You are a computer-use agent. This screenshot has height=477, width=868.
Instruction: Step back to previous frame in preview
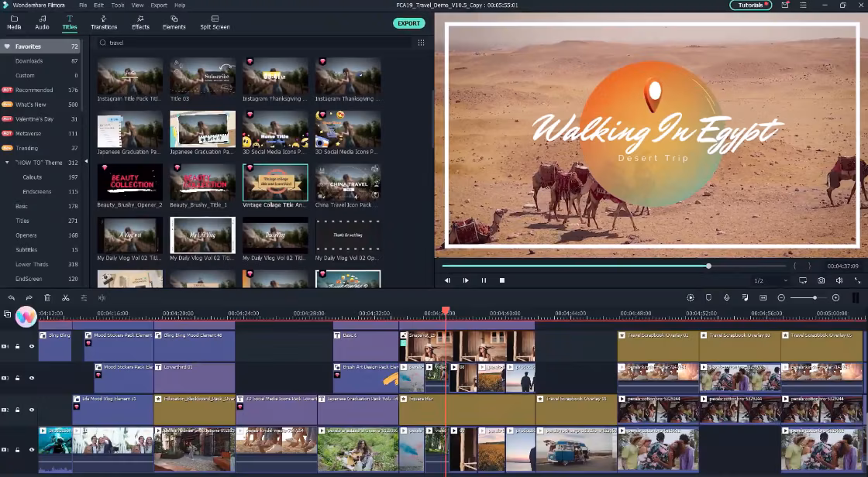447,280
